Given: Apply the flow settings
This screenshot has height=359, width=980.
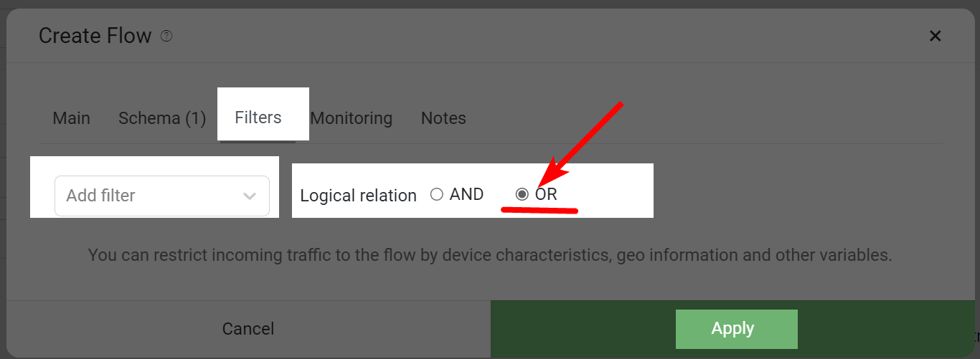Looking at the screenshot, I should pos(737,329).
